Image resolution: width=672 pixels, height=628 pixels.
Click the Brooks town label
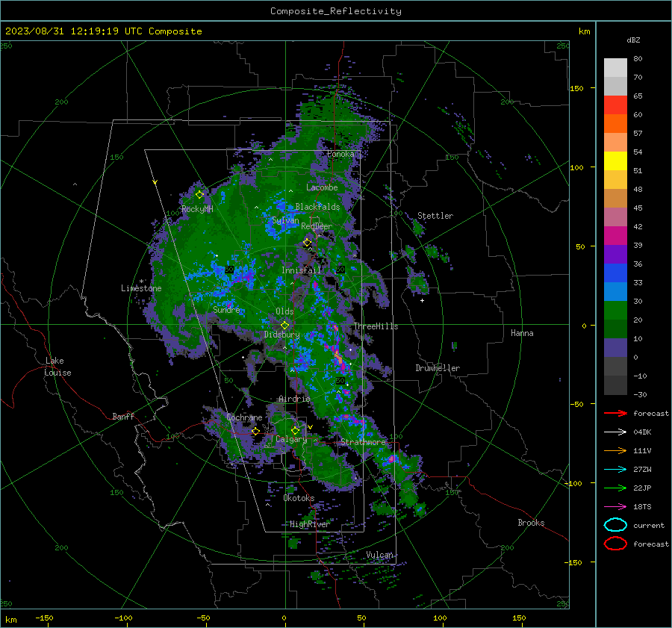click(x=531, y=523)
